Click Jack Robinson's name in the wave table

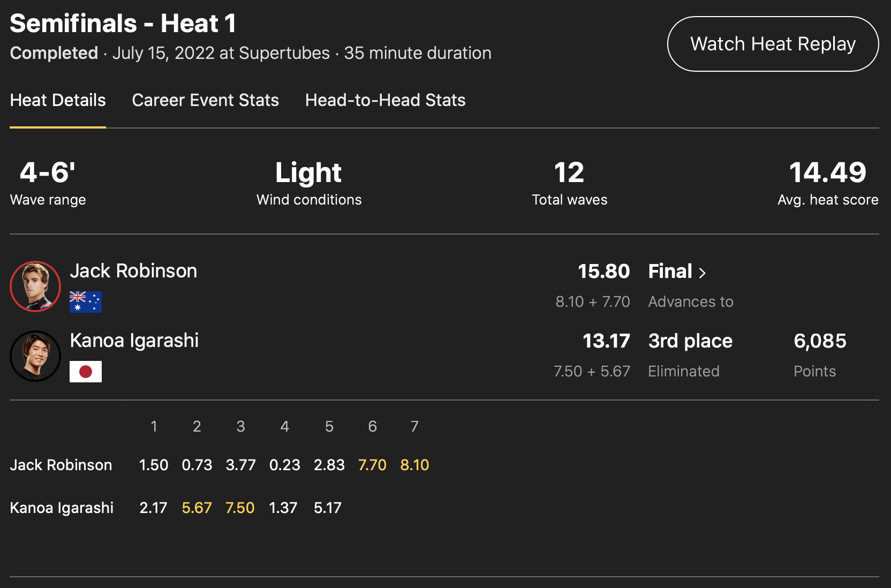click(x=61, y=465)
